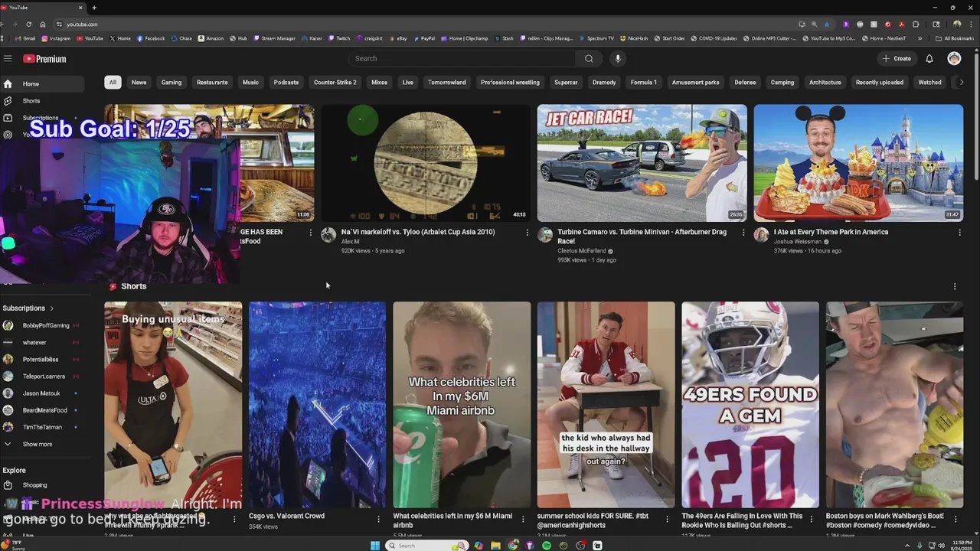980x551 pixels.
Task: Select the Counter-Strike 2 chip
Action: tap(335, 83)
